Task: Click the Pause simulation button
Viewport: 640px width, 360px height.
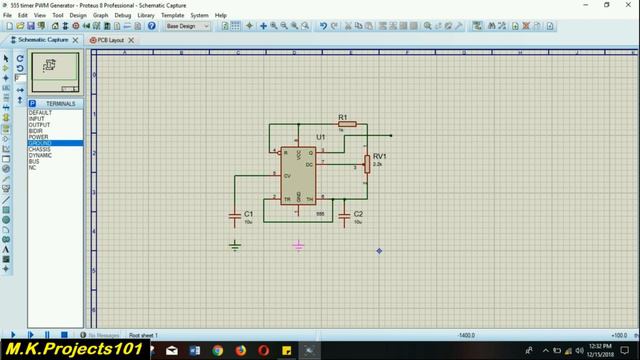Action: pyautogui.click(x=47, y=335)
